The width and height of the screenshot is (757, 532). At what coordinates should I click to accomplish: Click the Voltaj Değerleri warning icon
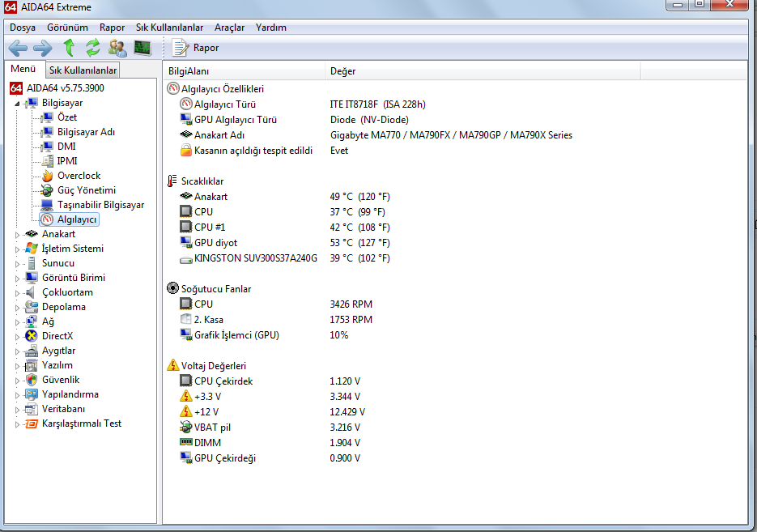point(172,365)
